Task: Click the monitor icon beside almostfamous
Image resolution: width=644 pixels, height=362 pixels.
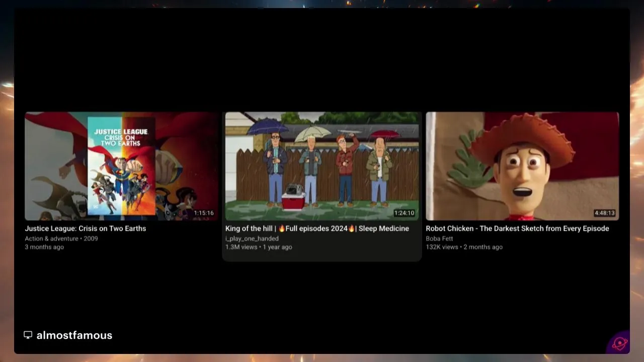Action: coord(28,335)
